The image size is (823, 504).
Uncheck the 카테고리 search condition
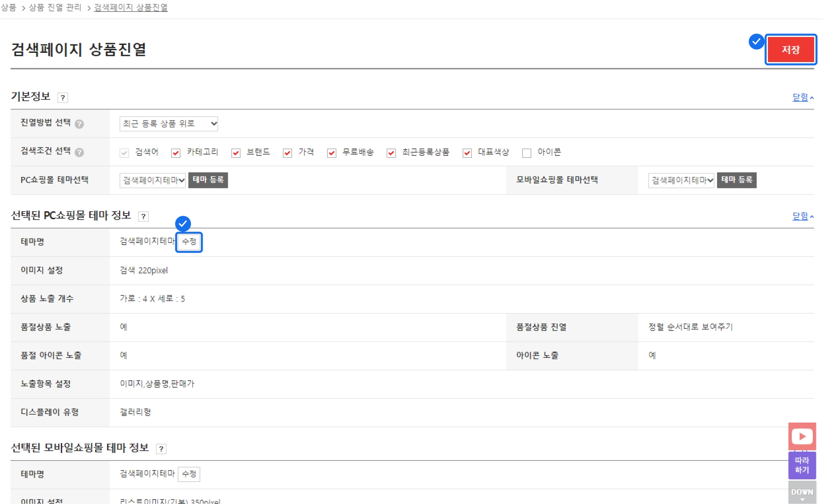click(176, 153)
